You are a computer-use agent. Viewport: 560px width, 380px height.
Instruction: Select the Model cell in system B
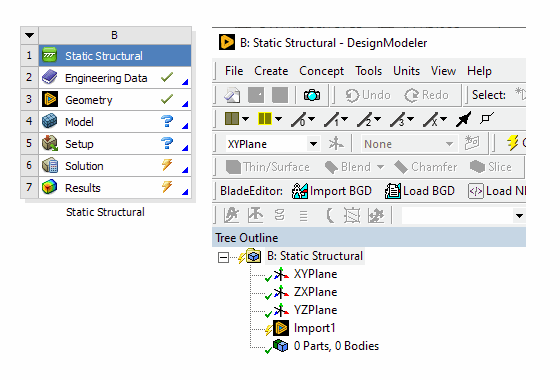point(115,122)
